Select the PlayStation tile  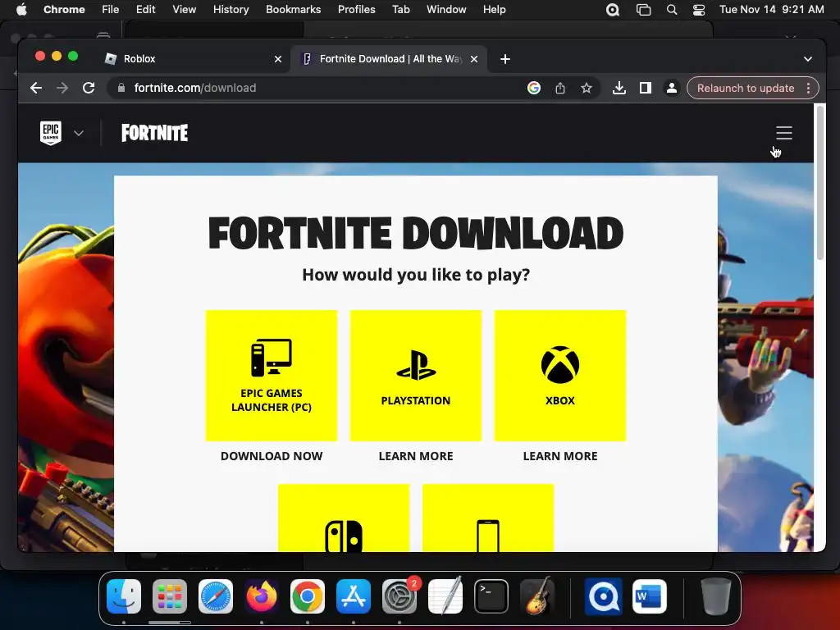[x=416, y=376]
